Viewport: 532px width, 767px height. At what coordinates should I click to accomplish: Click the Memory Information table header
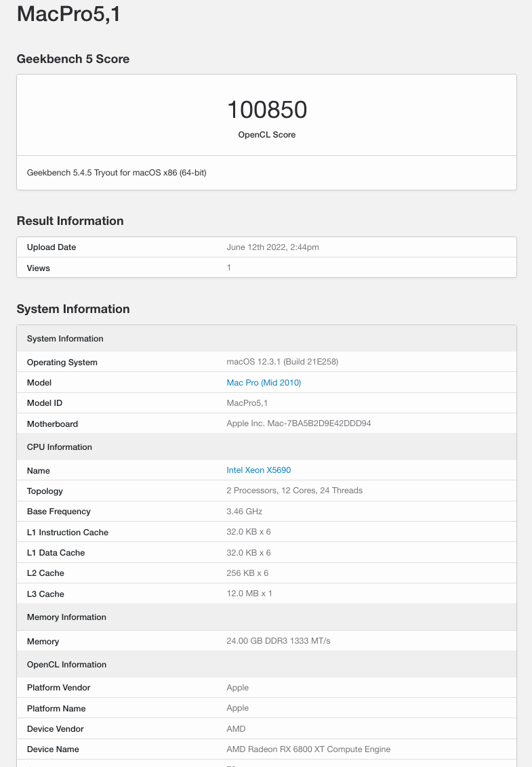pos(267,617)
